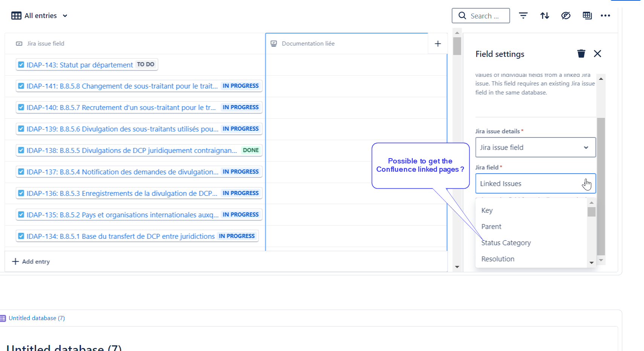The image size is (644, 351).
Task: Open the table layout icon
Action: [x=587, y=15]
